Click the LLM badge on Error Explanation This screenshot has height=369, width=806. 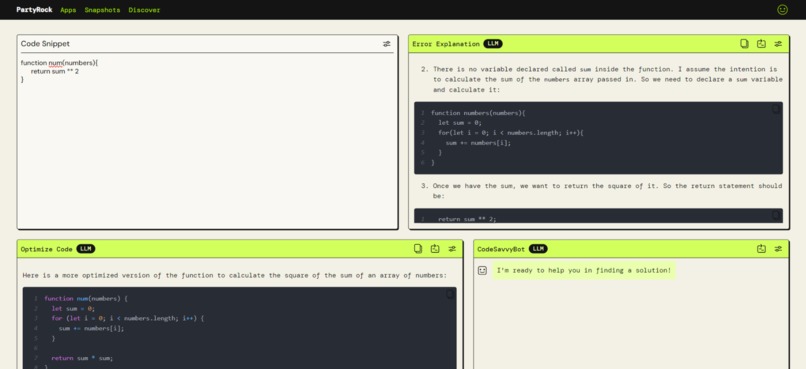[x=492, y=44]
